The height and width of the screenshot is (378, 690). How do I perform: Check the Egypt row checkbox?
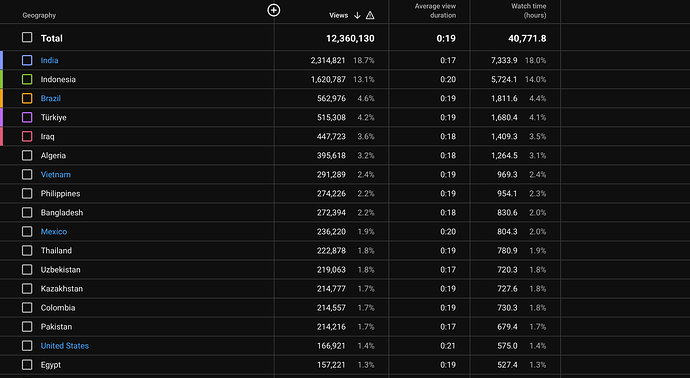(x=27, y=365)
